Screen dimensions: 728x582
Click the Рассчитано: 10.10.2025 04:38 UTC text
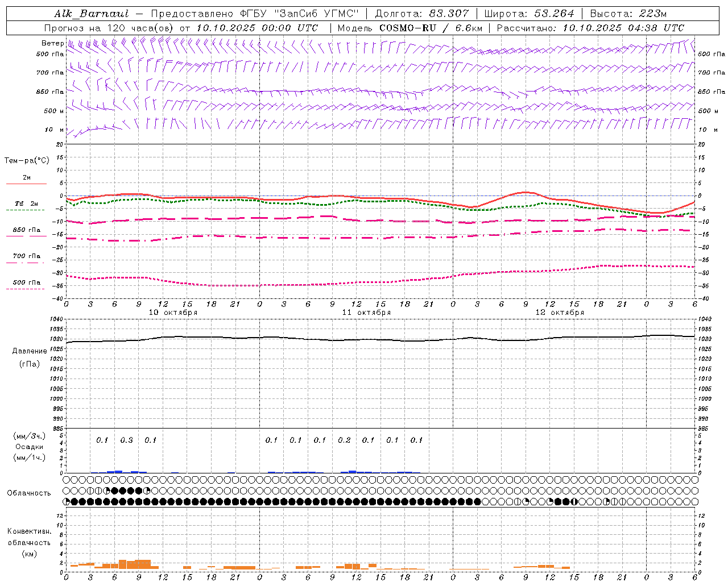click(x=590, y=28)
